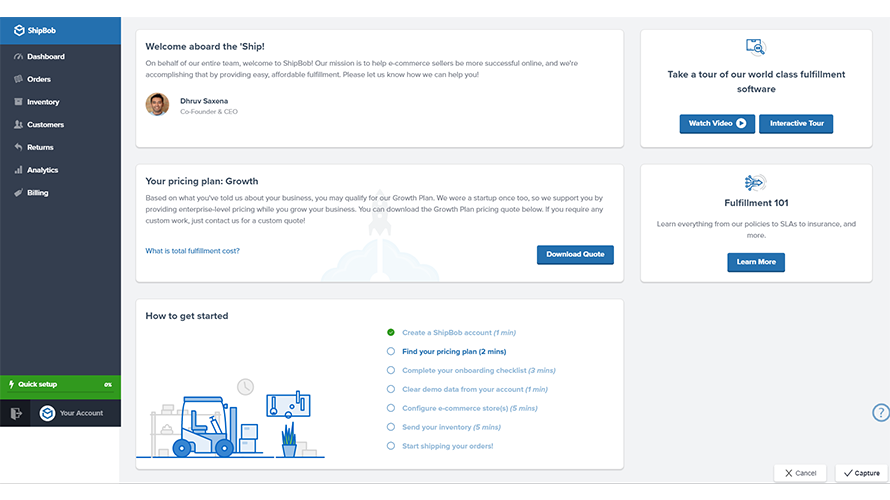The height and width of the screenshot is (500, 890).
Task: Open the Orders menu item
Action: point(39,79)
